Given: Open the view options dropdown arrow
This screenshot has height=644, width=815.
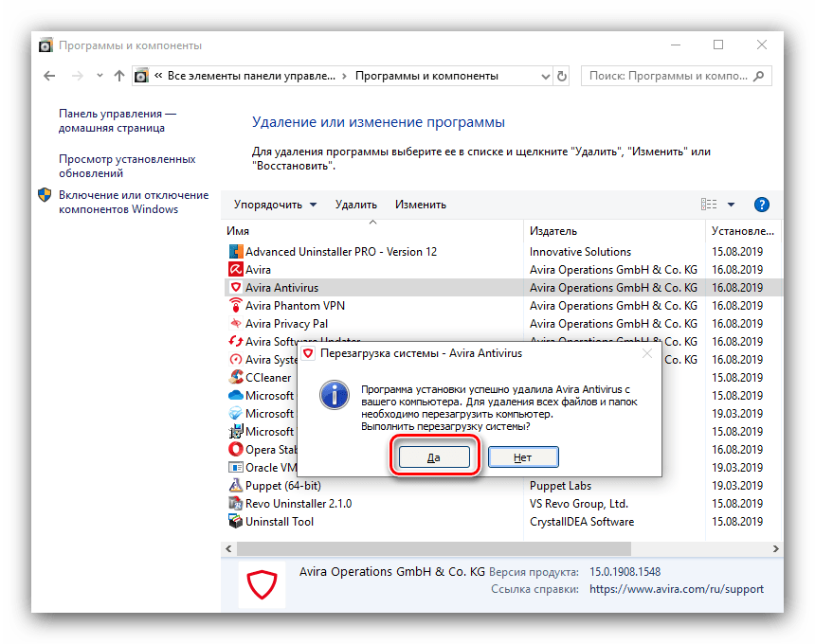Looking at the screenshot, I should coord(731,205).
